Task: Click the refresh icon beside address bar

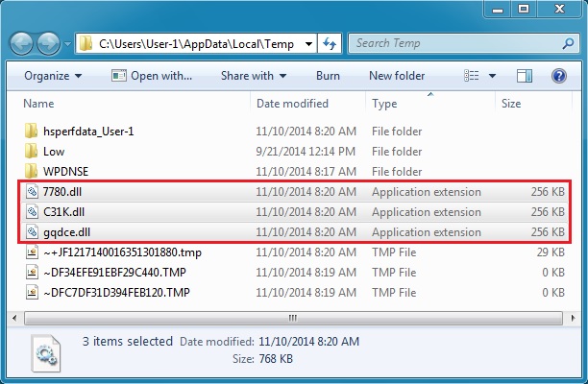Action: (331, 43)
